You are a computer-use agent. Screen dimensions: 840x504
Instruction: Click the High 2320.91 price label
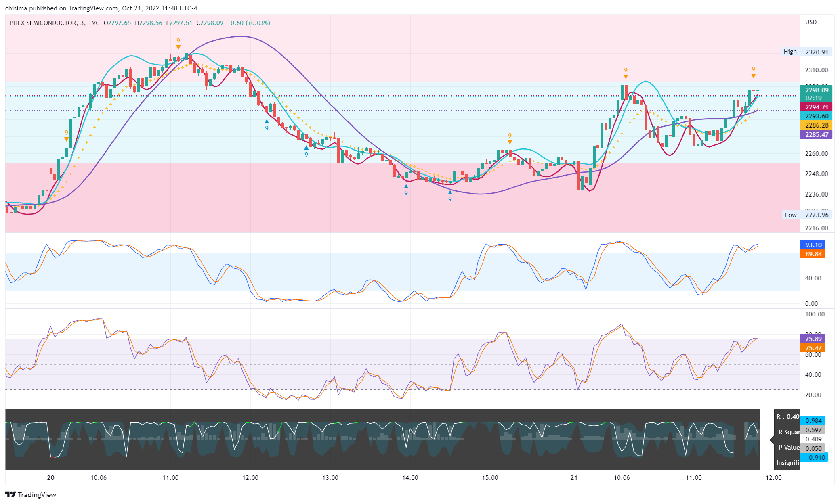(x=806, y=52)
